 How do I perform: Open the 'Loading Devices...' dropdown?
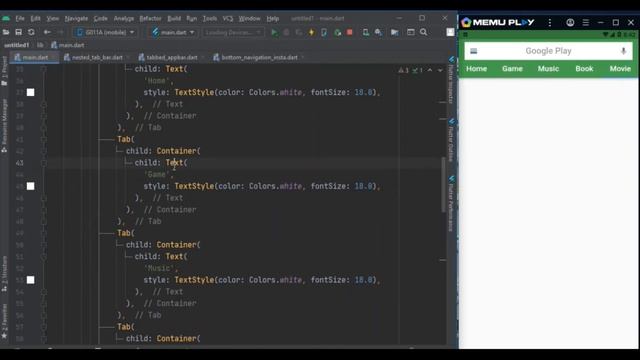[x=233, y=32]
